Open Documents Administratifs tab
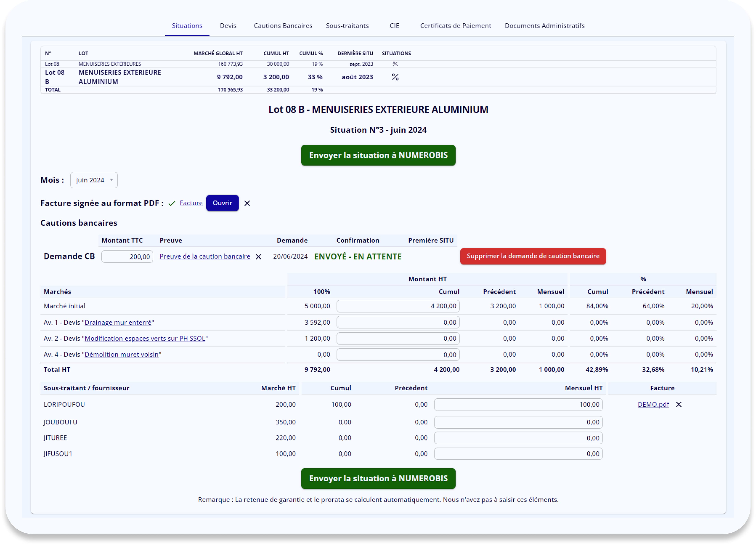 pos(544,26)
